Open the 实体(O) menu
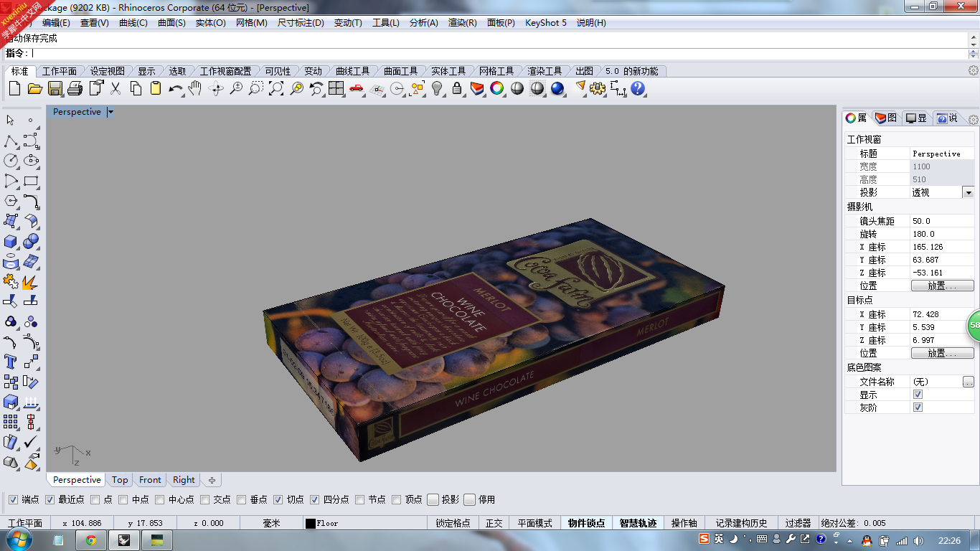Viewport: 980px width, 551px height. pyautogui.click(x=211, y=23)
